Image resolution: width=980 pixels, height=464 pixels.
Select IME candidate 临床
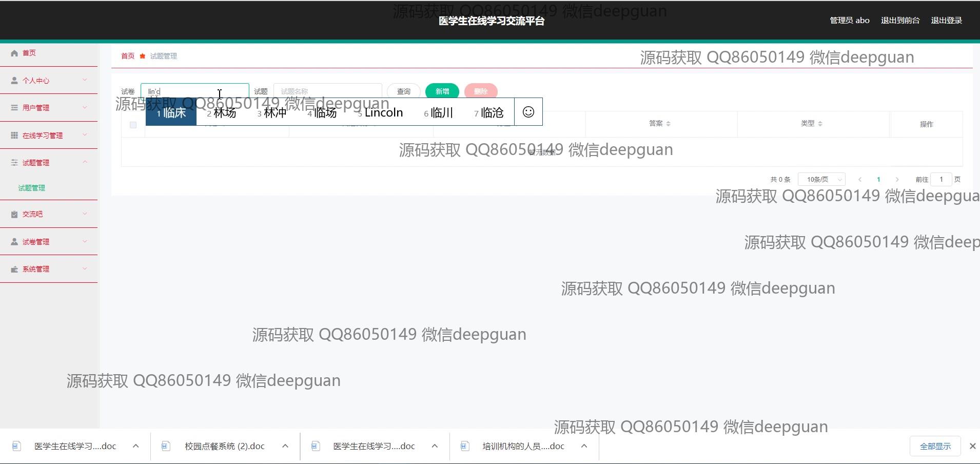coord(171,112)
